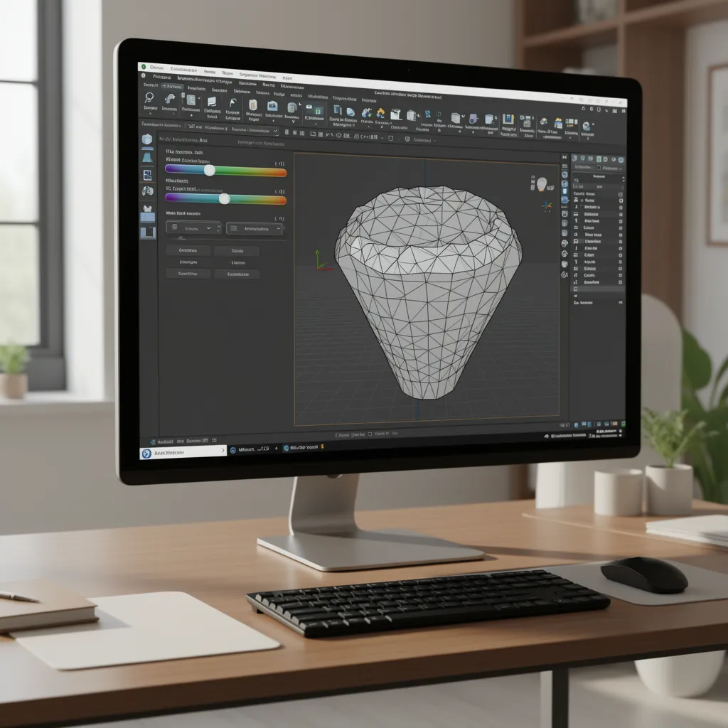Select the magnifier search tool in the toolbar
Image resolution: width=728 pixels, height=728 pixels.
(x=149, y=98)
